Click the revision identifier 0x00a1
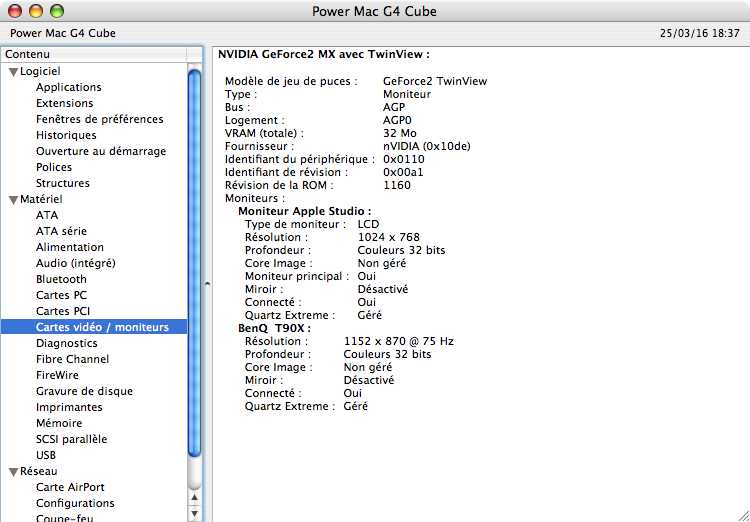The image size is (750, 522). (x=403, y=172)
